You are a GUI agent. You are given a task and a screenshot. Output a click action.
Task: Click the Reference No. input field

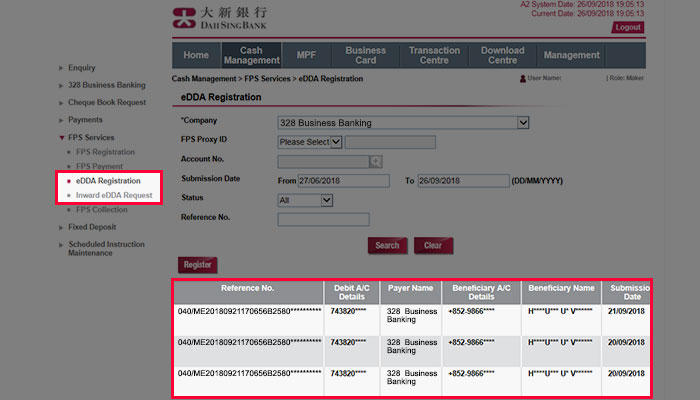(324, 219)
